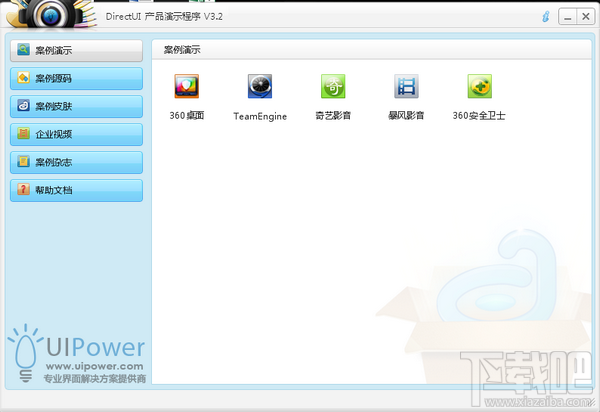Click the 360安全卫士 label text

(479, 116)
